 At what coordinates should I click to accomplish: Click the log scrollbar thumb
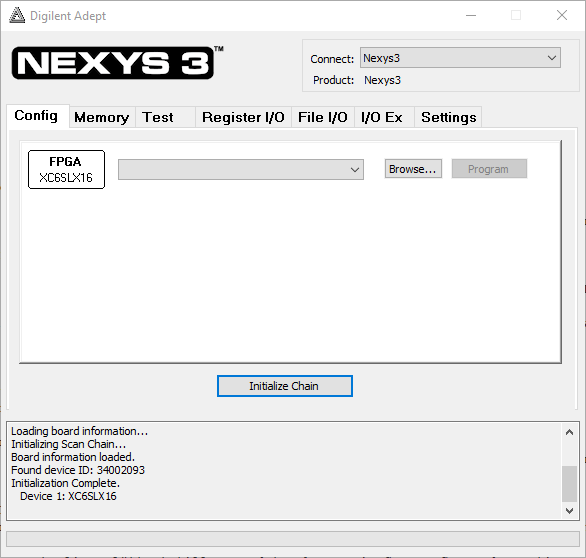tap(569, 484)
